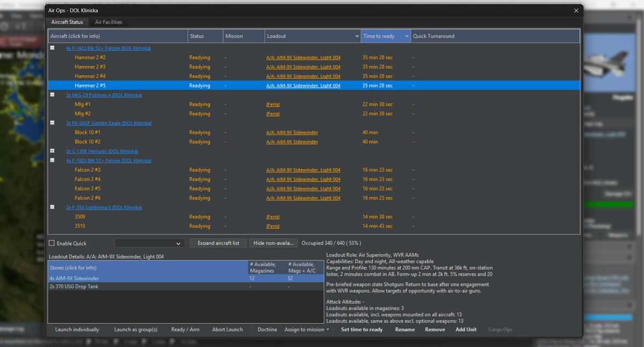The image size is (644, 347).
Task: Open 2x FA-50GF Golden Eagle link
Action: tap(109, 123)
